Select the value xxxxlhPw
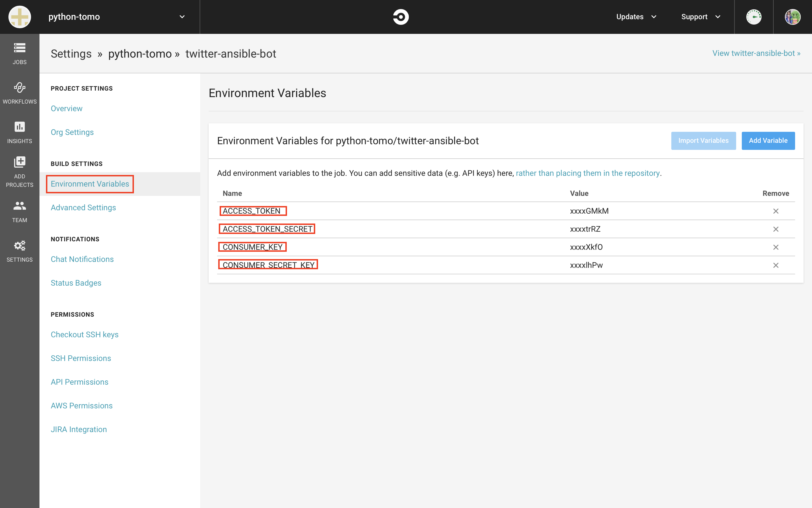The image size is (812, 508). tap(586, 265)
